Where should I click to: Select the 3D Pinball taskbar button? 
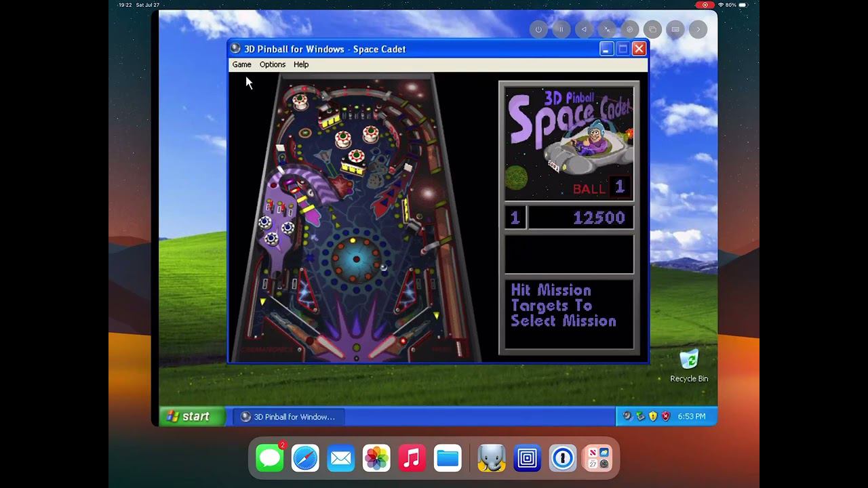point(288,417)
